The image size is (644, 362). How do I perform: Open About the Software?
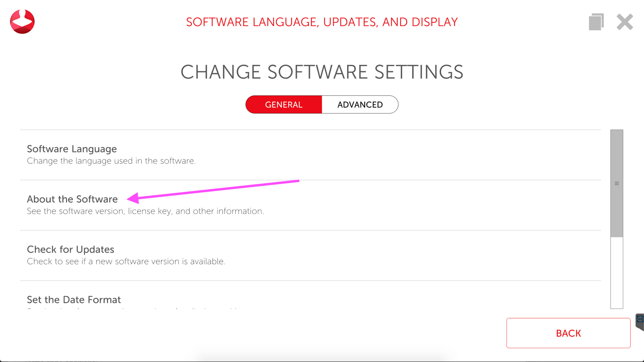[72, 199]
